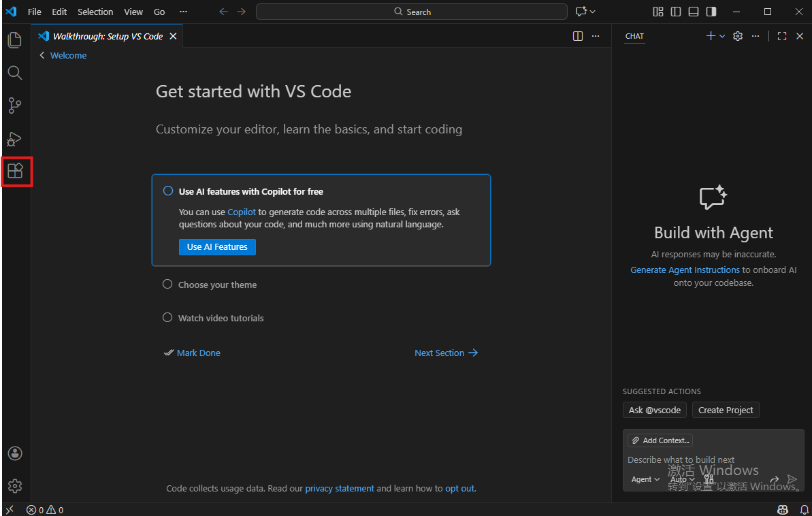Open the Agent mode dropdown in chat

645,479
